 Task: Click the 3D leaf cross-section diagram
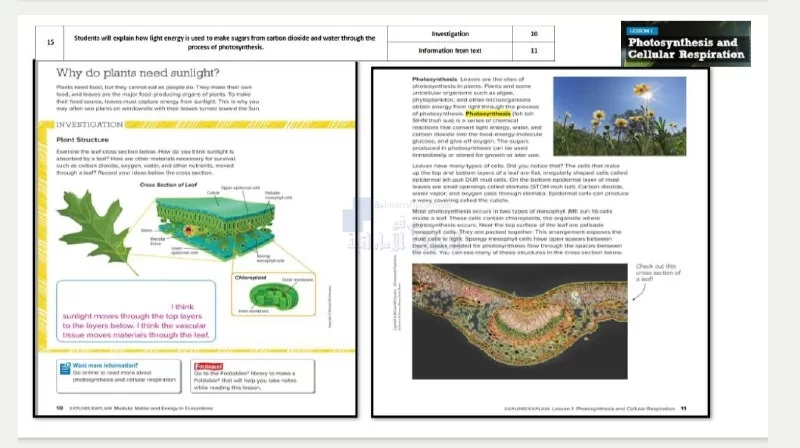pos(215,227)
